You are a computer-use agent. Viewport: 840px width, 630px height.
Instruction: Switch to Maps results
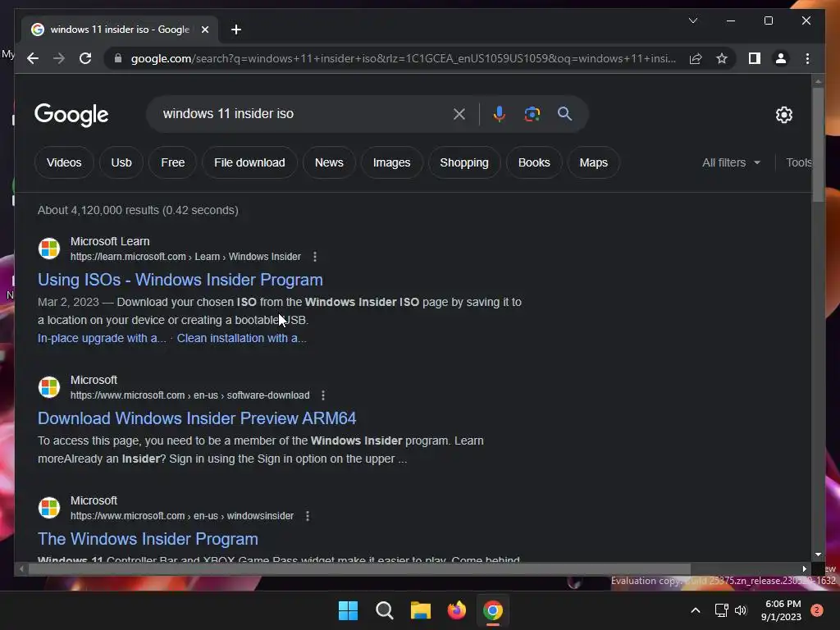click(x=594, y=162)
